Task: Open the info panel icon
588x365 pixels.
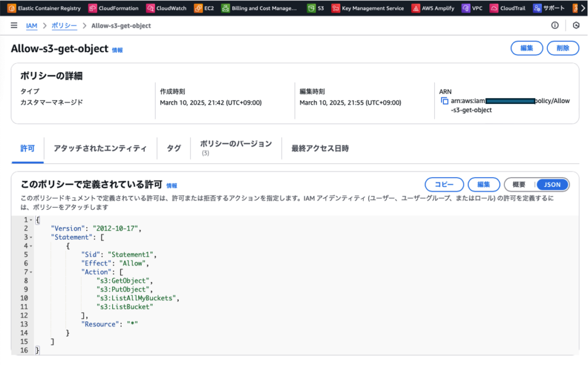Action: [555, 25]
